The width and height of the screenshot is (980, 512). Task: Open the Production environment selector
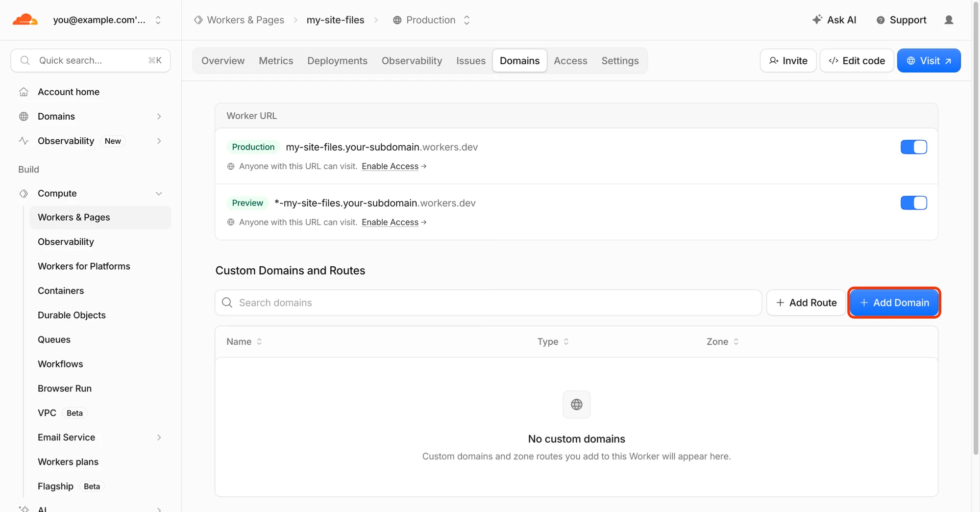466,20
